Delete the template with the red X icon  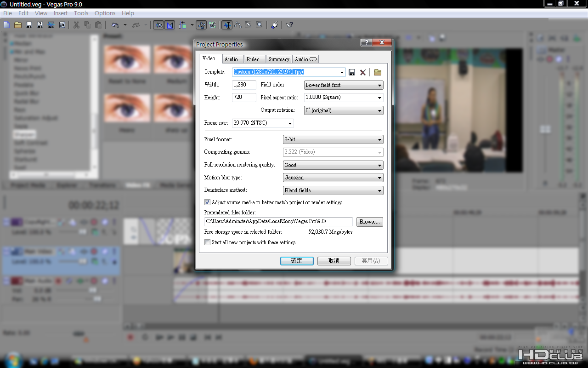363,72
